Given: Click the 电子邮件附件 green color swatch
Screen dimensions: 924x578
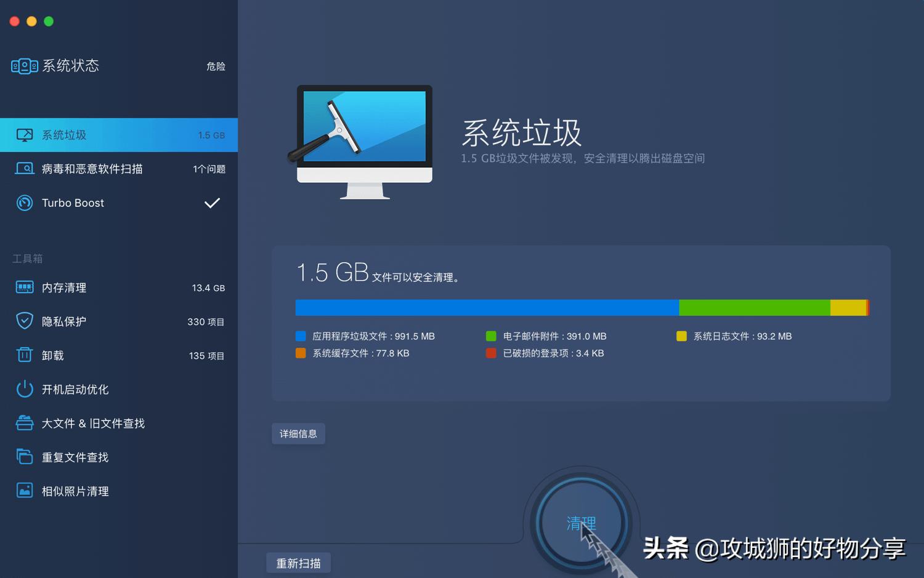Looking at the screenshot, I should [x=491, y=336].
